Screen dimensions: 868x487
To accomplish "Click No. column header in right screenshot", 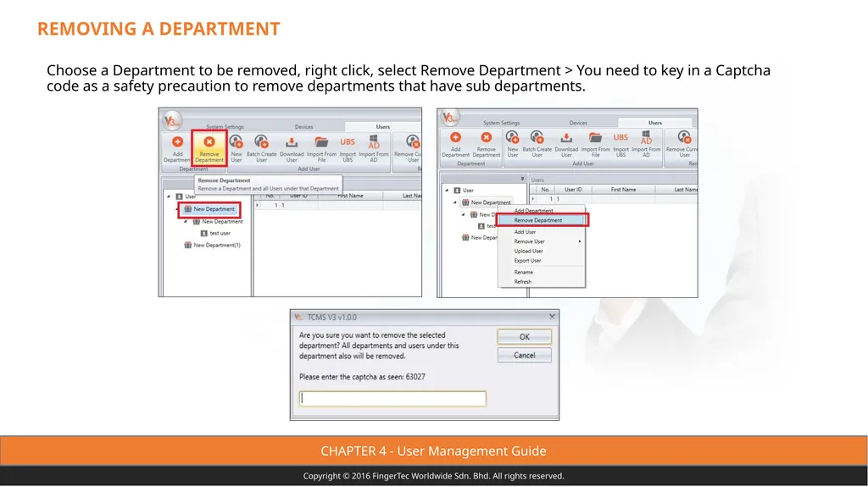I will coord(545,189).
